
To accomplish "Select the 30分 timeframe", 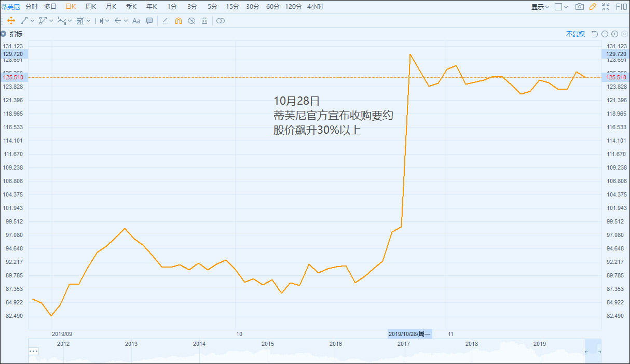I will pos(253,7).
